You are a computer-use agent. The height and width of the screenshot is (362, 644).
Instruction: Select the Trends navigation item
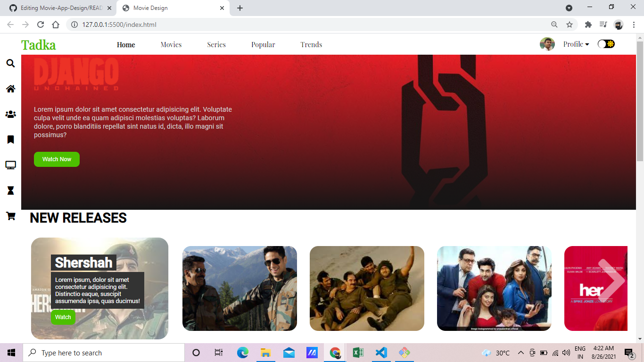[x=311, y=44]
